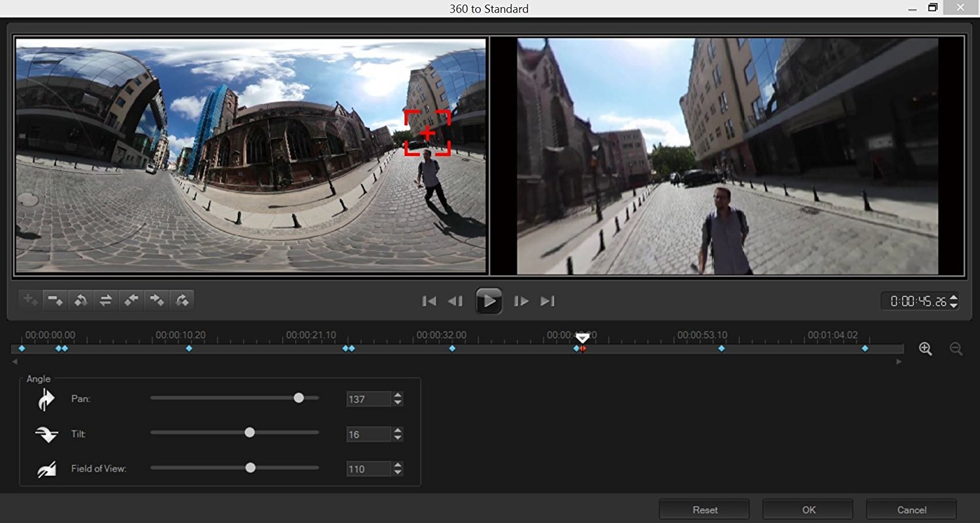Increase Field of View with up arrow
This screenshot has height=523, width=980.
[x=398, y=465]
